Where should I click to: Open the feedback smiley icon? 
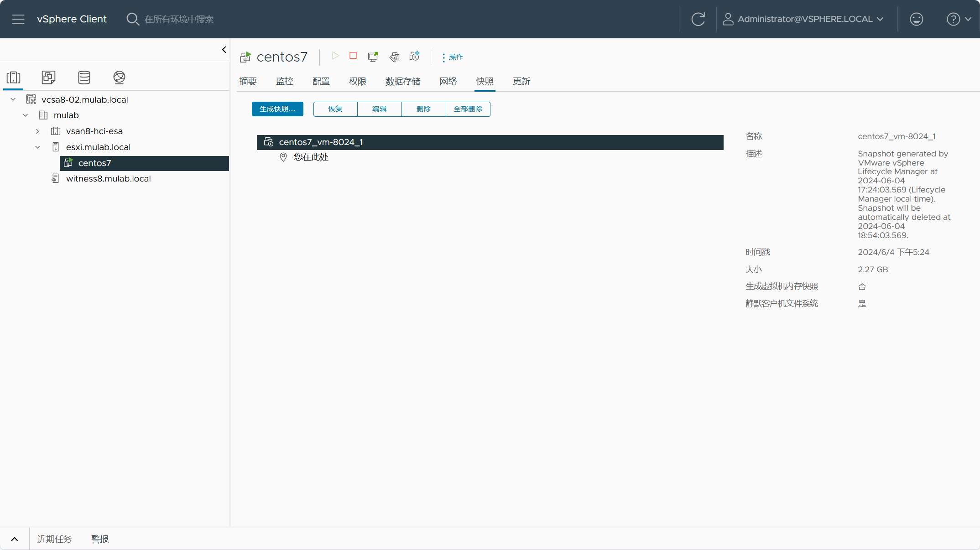point(916,19)
